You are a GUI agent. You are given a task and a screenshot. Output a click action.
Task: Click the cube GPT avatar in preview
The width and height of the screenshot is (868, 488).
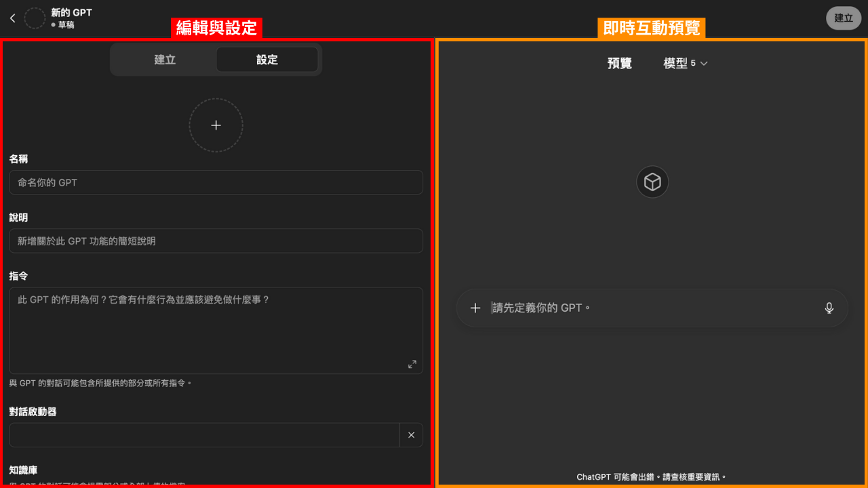[x=652, y=182]
